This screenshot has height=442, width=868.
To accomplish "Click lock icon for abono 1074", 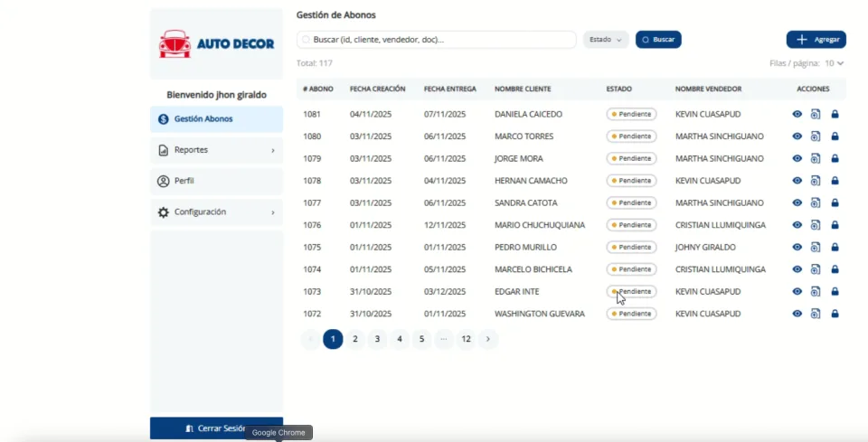I will [x=835, y=268].
